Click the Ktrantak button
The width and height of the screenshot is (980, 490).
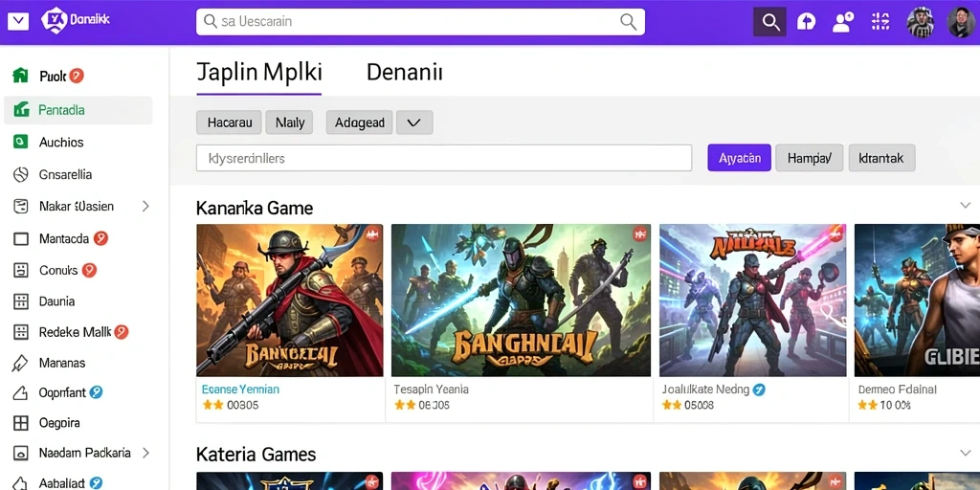coord(881,158)
